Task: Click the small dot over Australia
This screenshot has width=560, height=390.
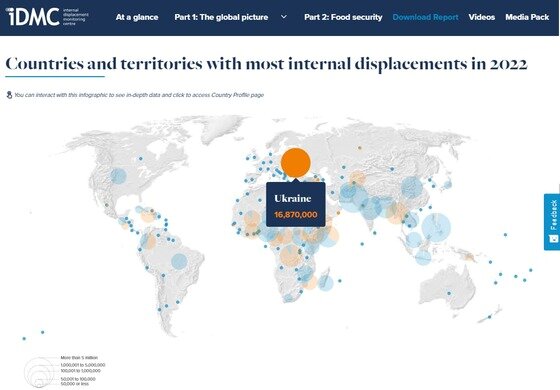Action: click(449, 294)
